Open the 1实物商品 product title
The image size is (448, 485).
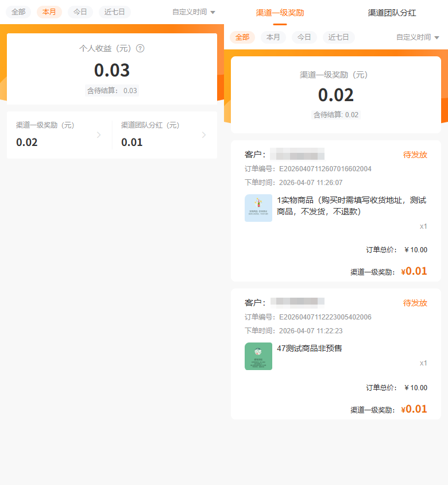(x=351, y=206)
